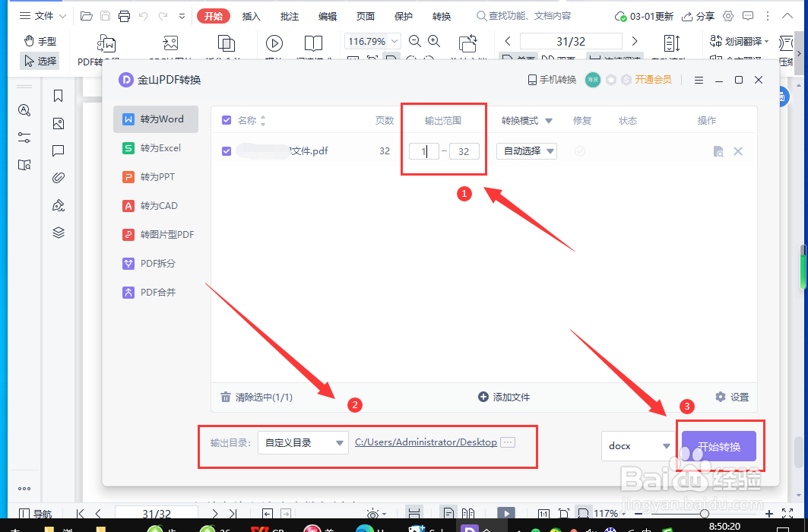The height and width of the screenshot is (532, 808).
Task: Open 划词翻译 dropdown
Action: (x=739, y=41)
